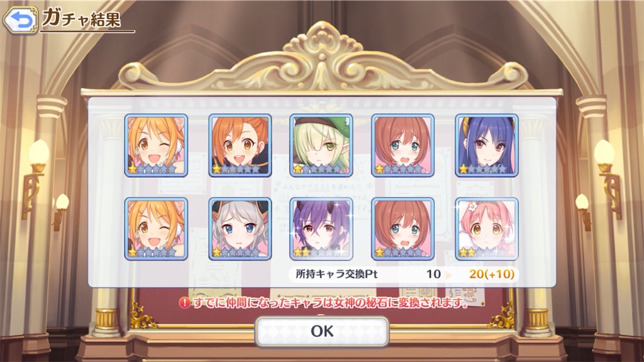The height and width of the screenshot is (362, 644).
Task: Click the red exclamation warning icon
Action: (x=185, y=303)
